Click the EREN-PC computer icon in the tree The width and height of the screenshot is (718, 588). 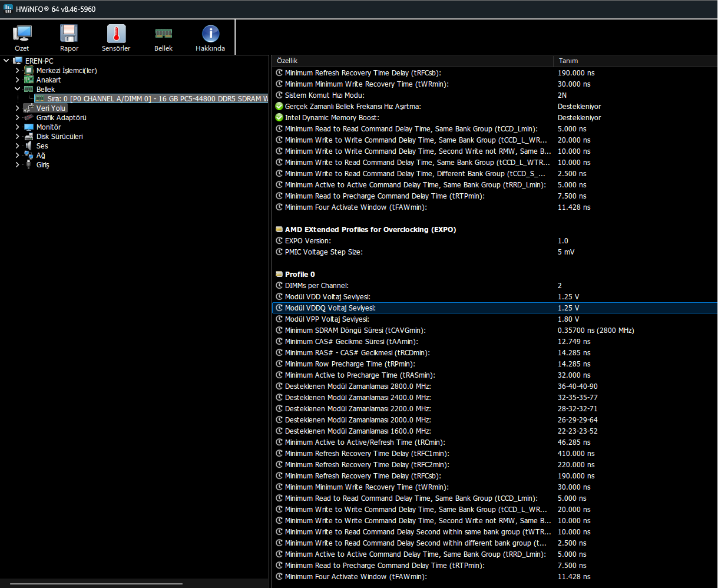[x=18, y=61]
